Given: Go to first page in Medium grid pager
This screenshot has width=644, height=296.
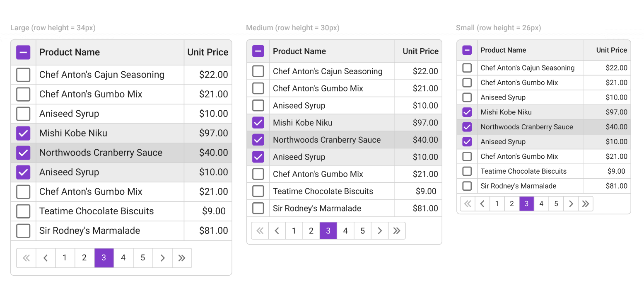Looking at the screenshot, I should (260, 231).
